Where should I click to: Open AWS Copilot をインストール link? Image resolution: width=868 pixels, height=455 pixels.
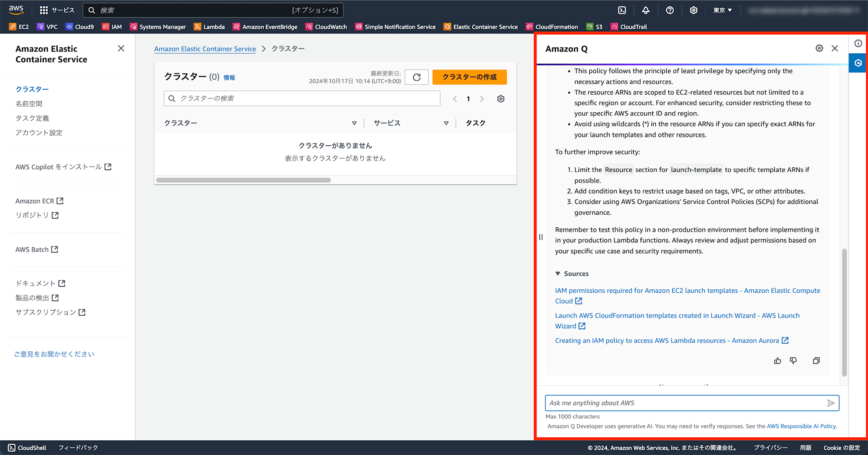coord(63,167)
